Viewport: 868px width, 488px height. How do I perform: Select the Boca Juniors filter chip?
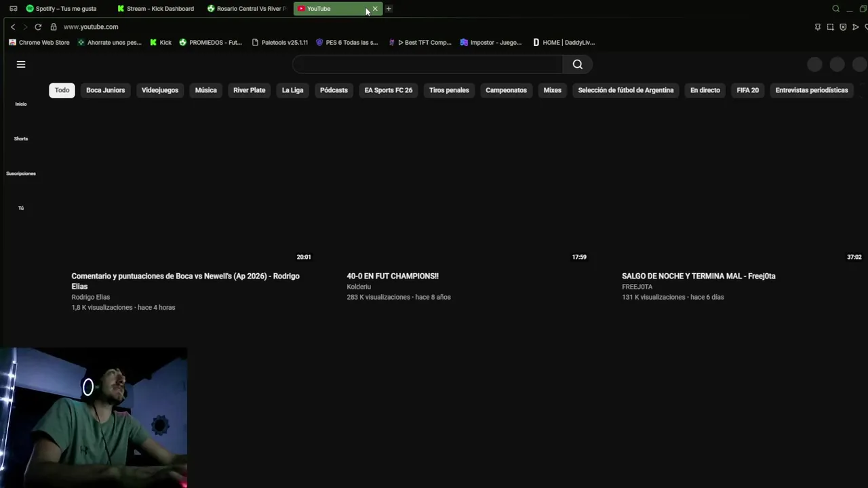click(x=105, y=90)
